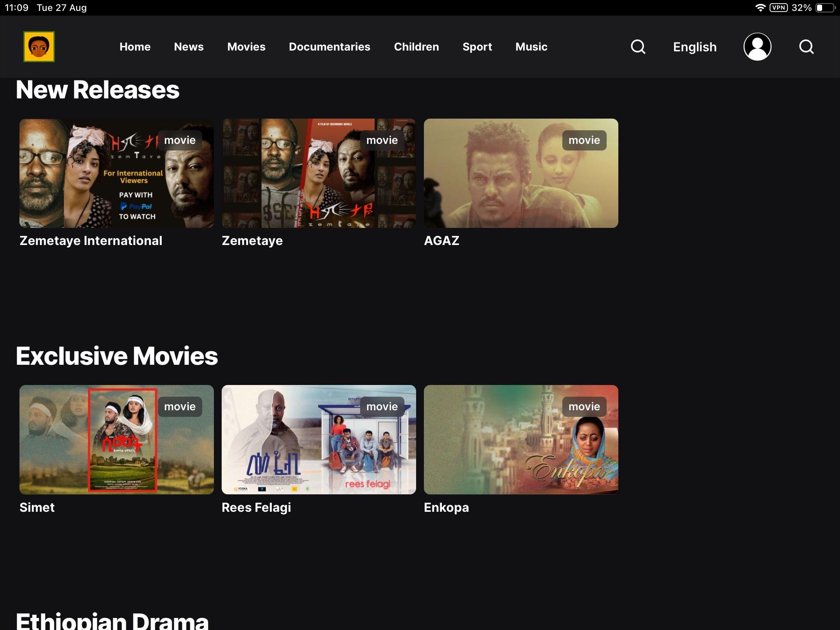
Task: Click the Exclusive Movies heading
Action: 117,356
